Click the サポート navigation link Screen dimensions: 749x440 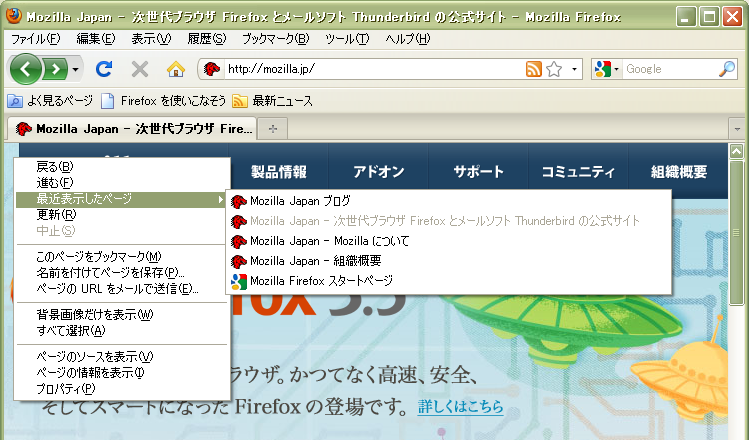(479, 172)
